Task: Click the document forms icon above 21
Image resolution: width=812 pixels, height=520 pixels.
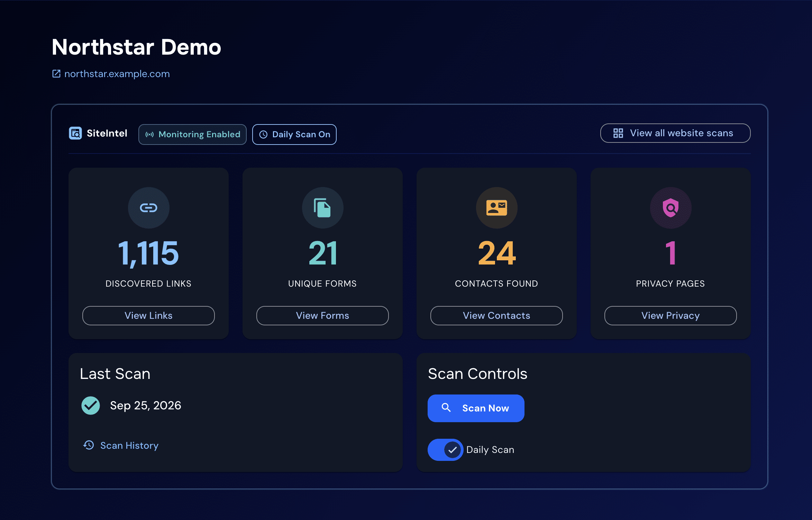Action: click(x=322, y=208)
